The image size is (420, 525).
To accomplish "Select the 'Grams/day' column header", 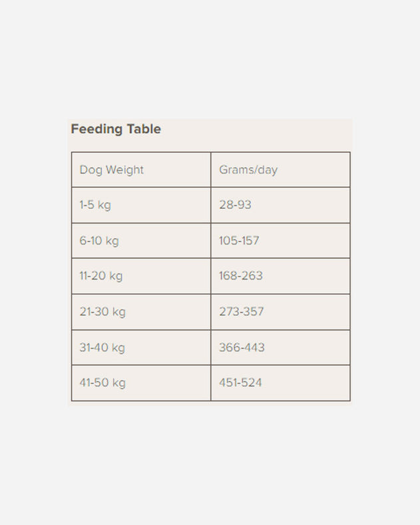I will [x=248, y=170].
